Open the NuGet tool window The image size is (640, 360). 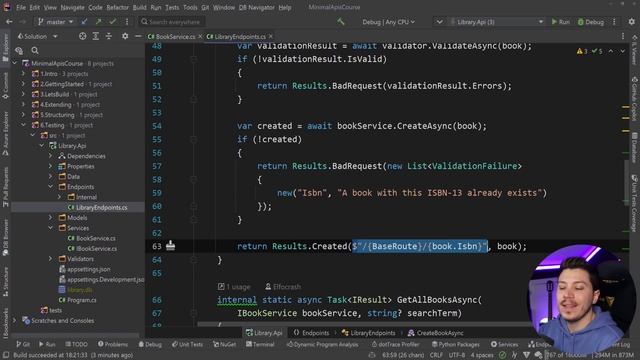click(224, 344)
